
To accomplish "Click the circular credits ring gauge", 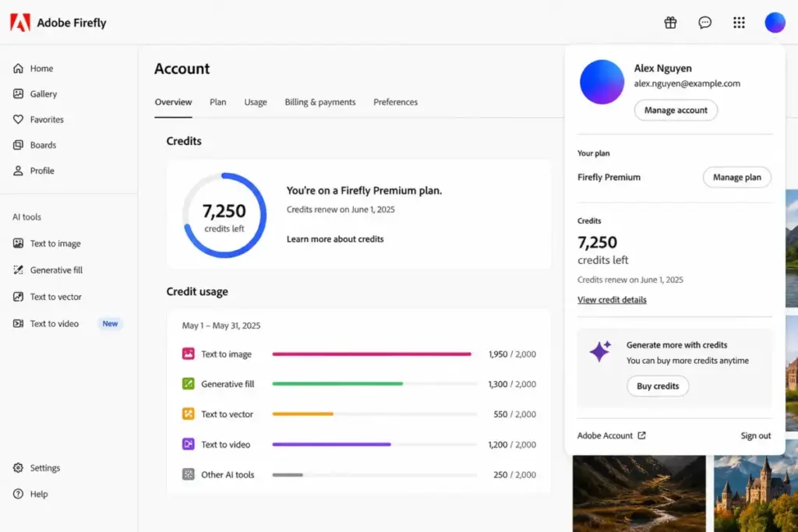I will click(x=224, y=215).
